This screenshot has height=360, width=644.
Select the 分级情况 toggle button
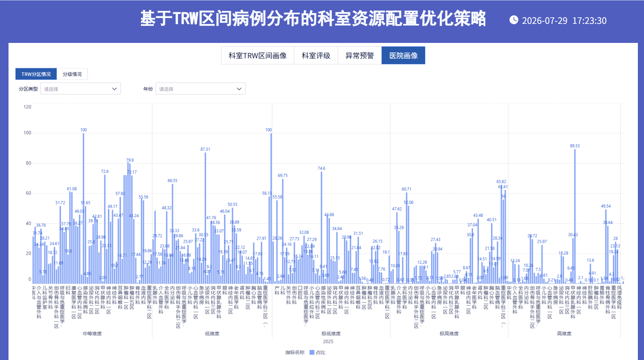tap(72, 74)
